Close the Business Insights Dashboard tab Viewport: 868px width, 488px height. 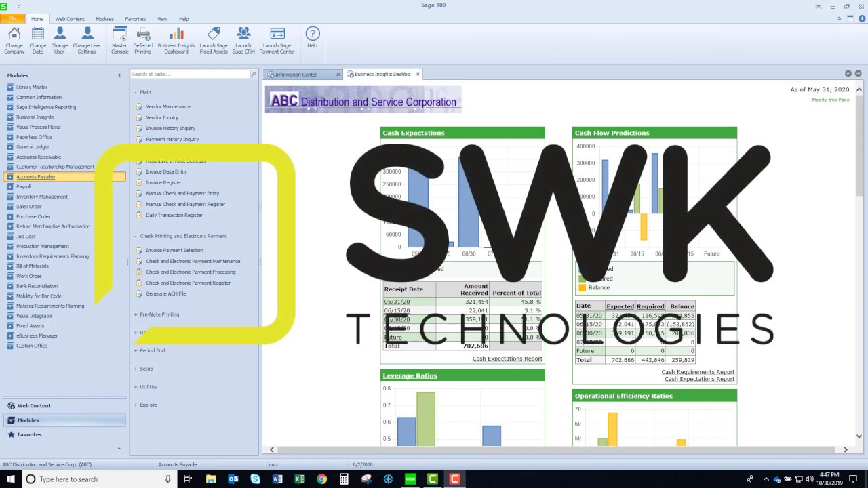coord(418,74)
